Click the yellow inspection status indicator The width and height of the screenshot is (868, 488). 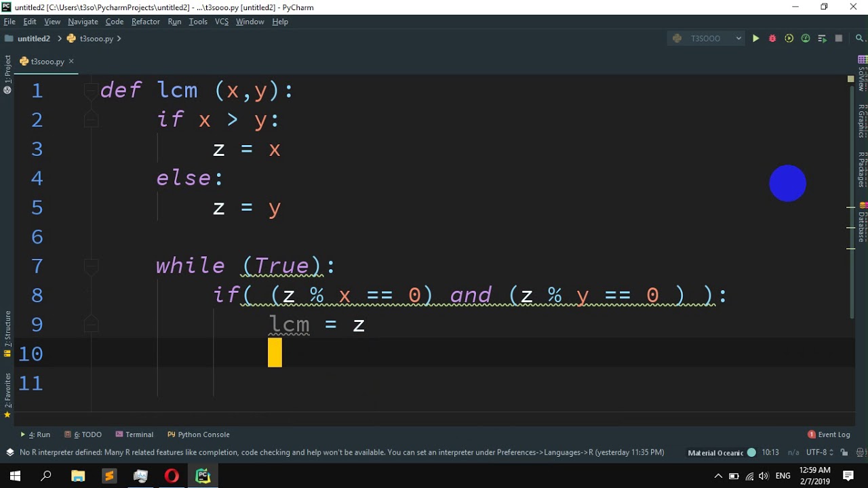(x=851, y=79)
